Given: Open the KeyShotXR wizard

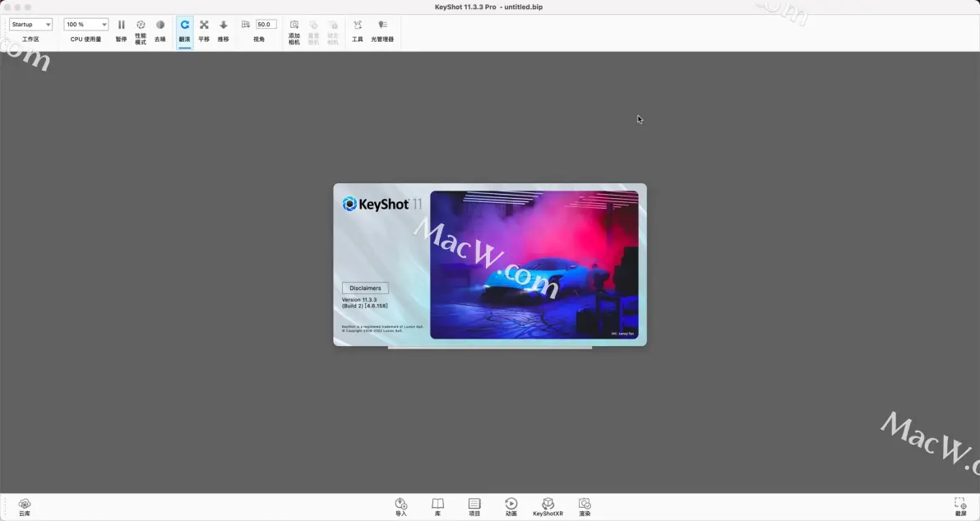Looking at the screenshot, I should coord(548,507).
